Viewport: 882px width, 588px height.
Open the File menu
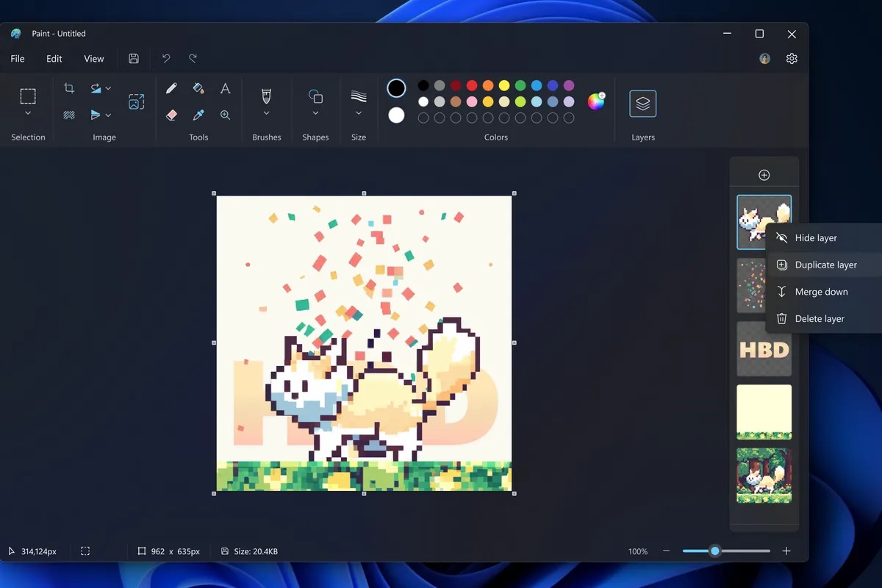(17, 58)
